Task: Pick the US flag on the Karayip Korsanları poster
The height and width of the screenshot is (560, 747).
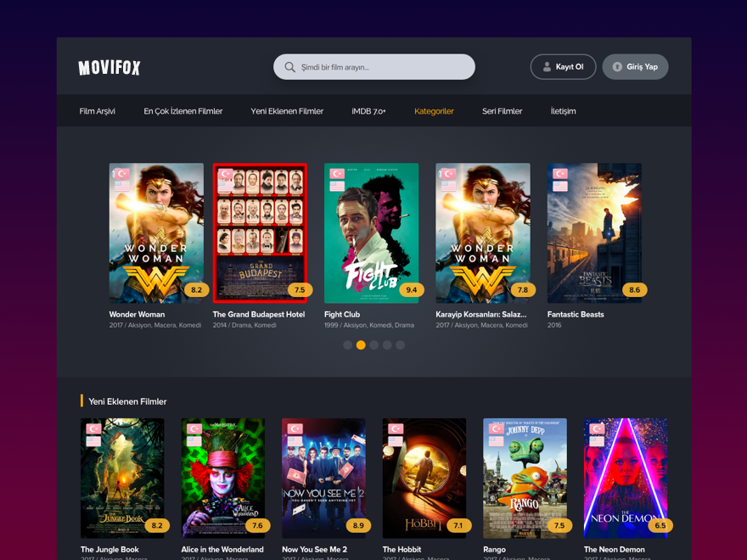Action: pyautogui.click(x=448, y=186)
